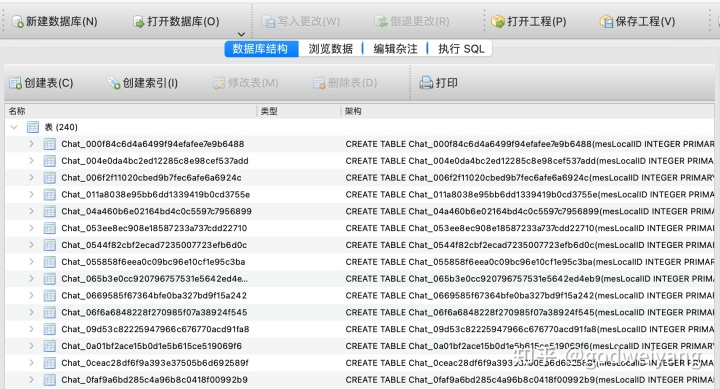Click schema cell CREATE TABLE Chat_011a8038e95bb6dd1339419b0cd3755e
The height and width of the screenshot is (389, 720).
click(x=530, y=194)
